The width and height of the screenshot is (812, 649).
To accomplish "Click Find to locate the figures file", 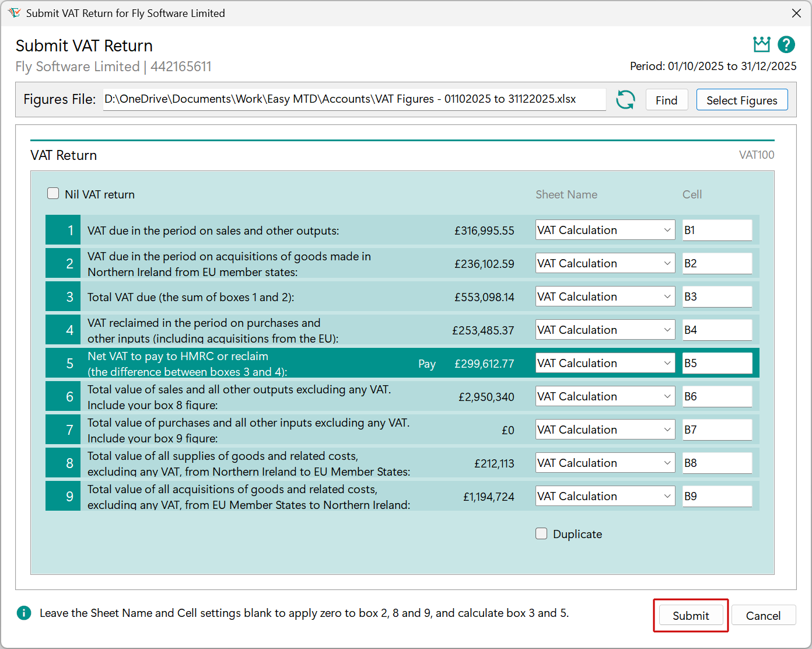I will (x=667, y=100).
